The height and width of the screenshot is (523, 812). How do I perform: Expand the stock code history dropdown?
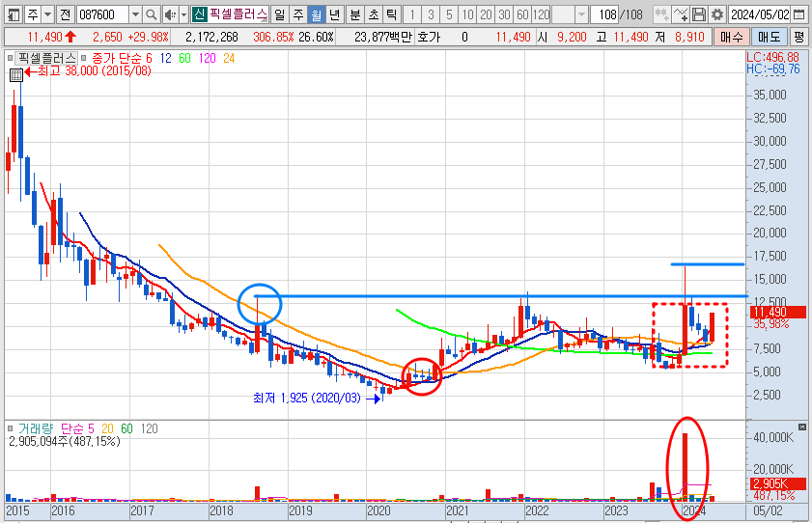point(134,14)
